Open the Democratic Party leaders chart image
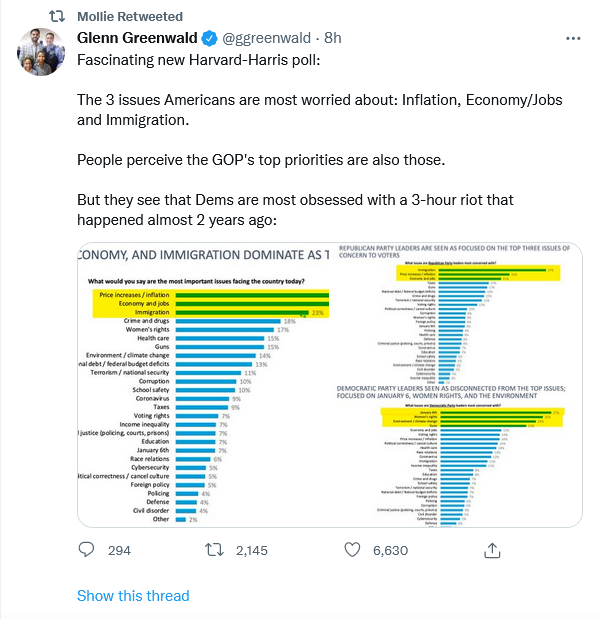 click(456, 456)
